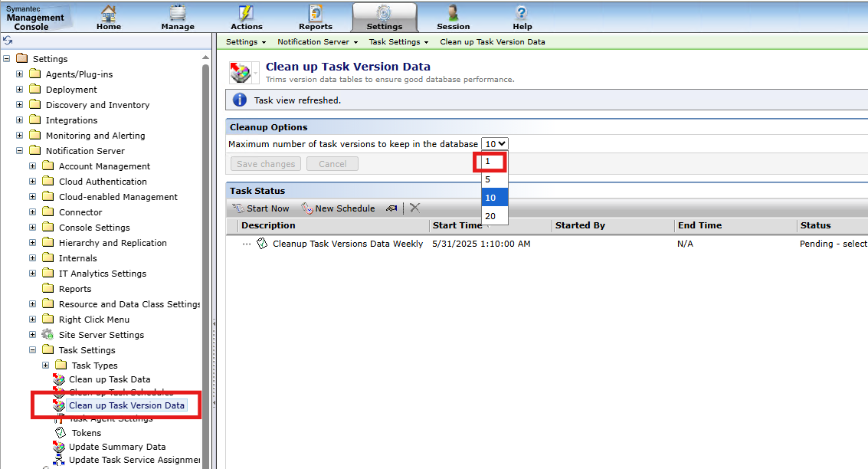This screenshot has height=469, width=868.
Task: Click Start Now in Task Status
Action: tap(260, 208)
